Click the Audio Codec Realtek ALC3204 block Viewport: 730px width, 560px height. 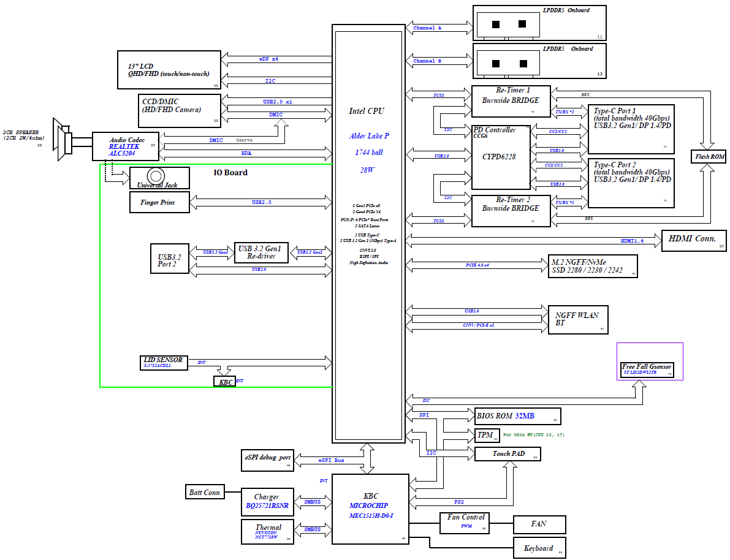click(126, 147)
